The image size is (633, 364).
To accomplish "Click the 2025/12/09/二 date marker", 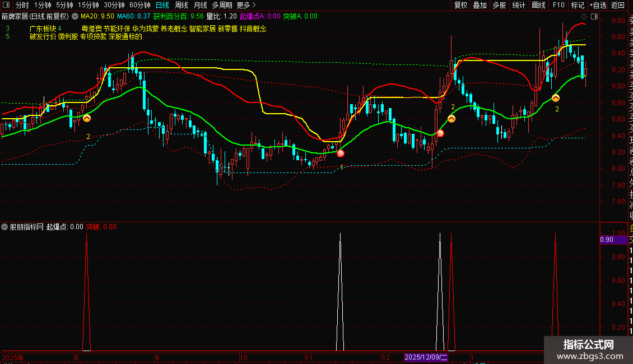I will (x=426, y=357).
